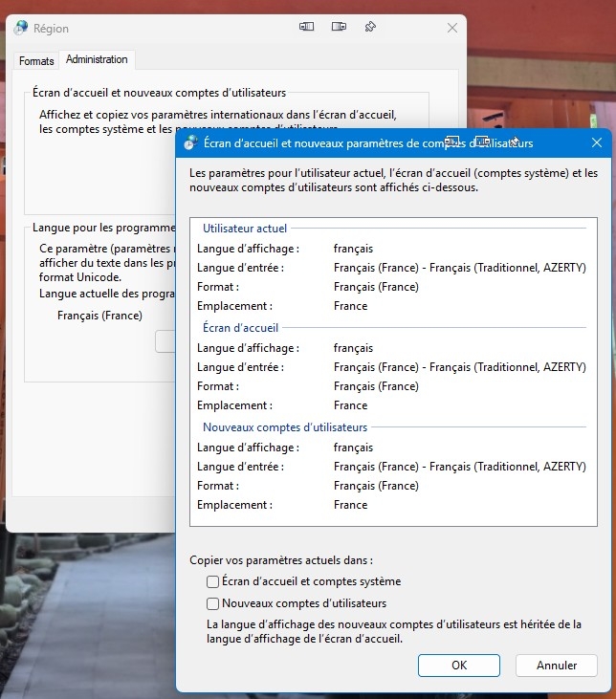Click Langue d'entrée label under Écran d'accueil section
Viewport: 616px width, 699px height.
240,367
